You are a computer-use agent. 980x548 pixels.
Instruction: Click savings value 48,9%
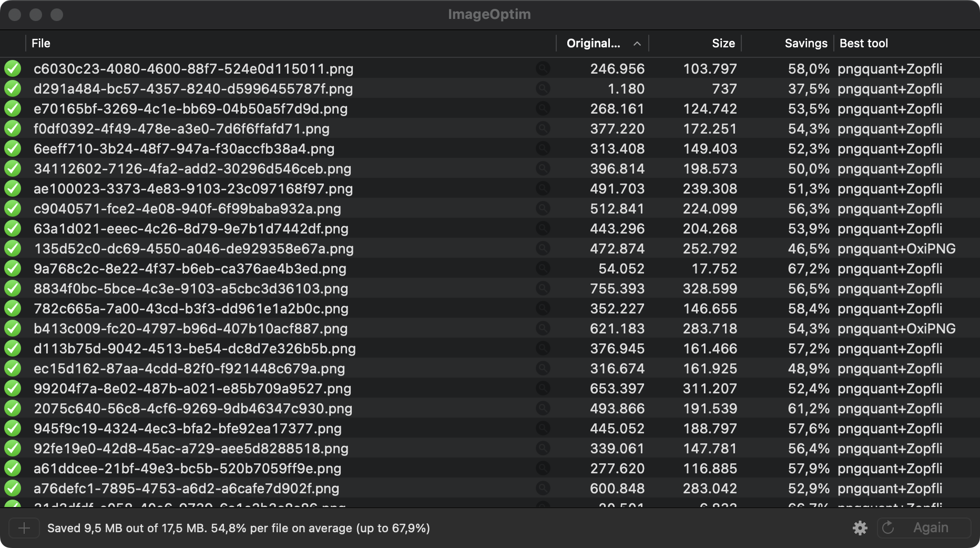(809, 369)
